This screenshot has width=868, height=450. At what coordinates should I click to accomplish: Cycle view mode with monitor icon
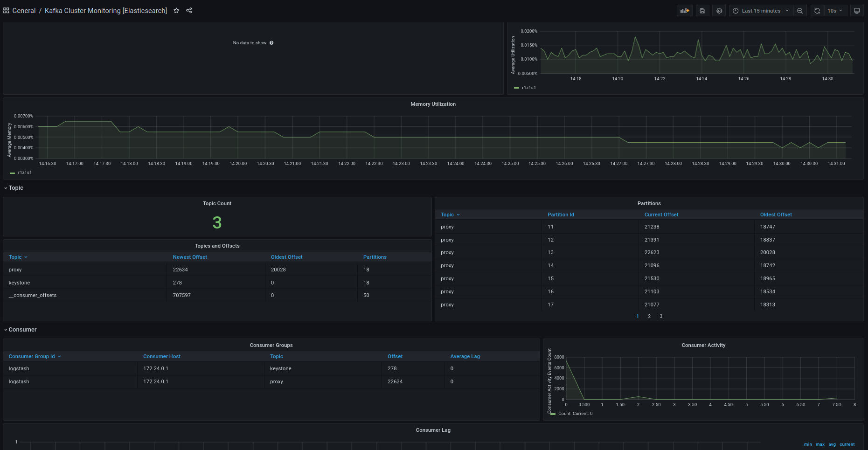point(857,11)
